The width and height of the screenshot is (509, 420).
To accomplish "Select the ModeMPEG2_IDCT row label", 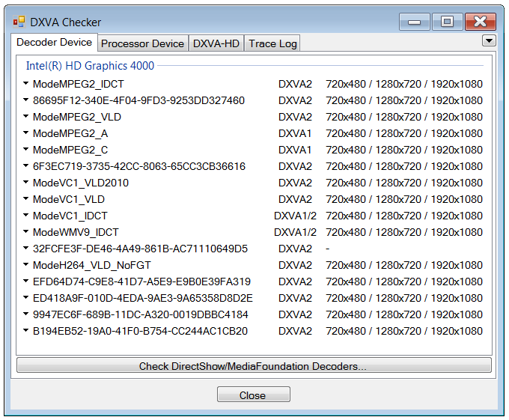I will [x=79, y=84].
